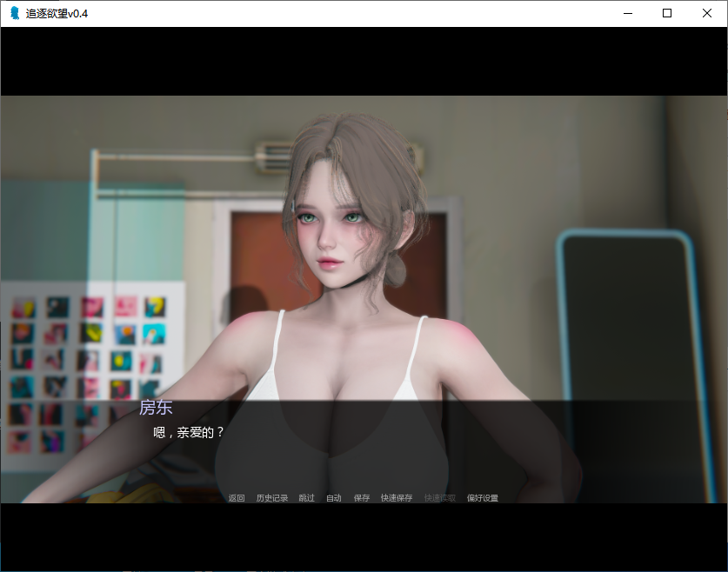The width and height of the screenshot is (728, 572).
Task: Open the 保存 save screen
Action: click(362, 498)
